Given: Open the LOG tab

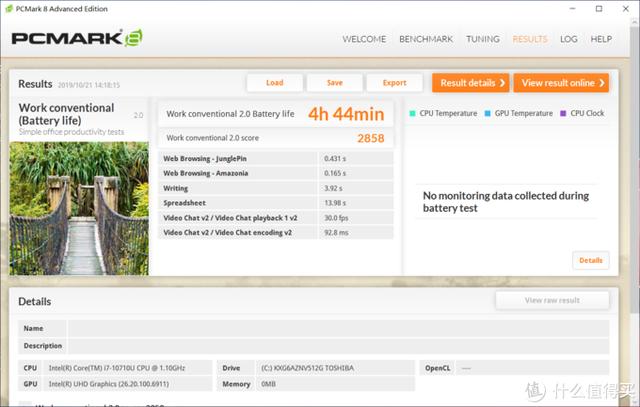Looking at the screenshot, I should click(x=568, y=39).
